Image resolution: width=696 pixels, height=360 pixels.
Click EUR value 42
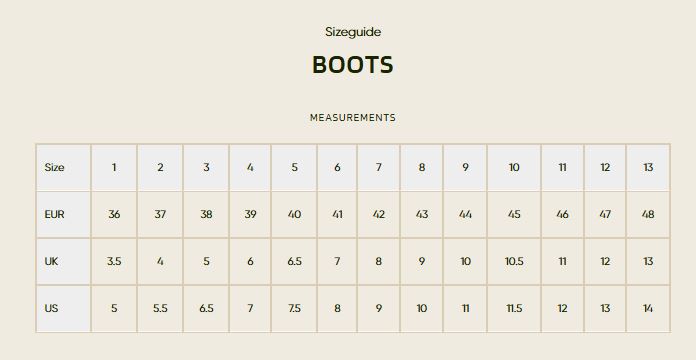pos(379,214)
